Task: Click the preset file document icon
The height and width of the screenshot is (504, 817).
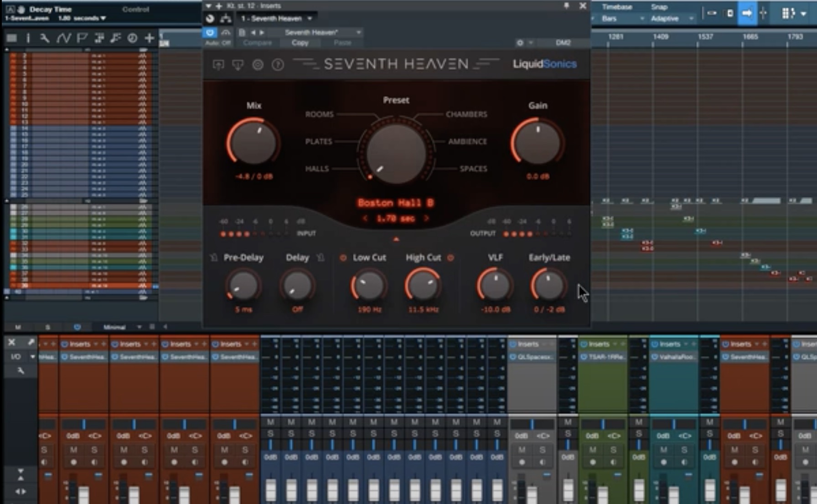Action: coord(242,32)
